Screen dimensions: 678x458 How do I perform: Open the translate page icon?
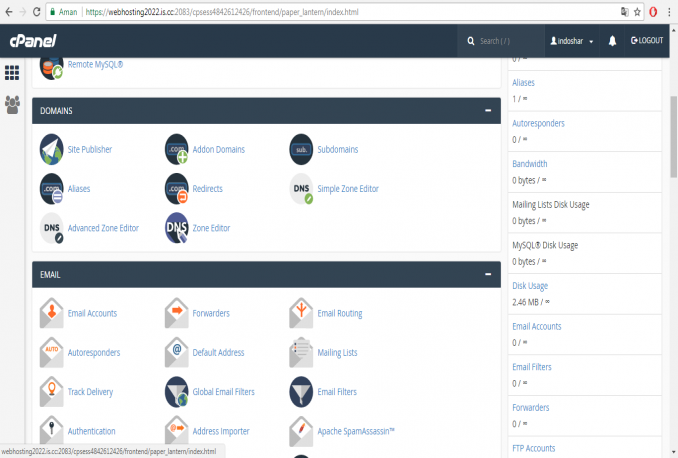pyautogui.click(x=624, y=12)
